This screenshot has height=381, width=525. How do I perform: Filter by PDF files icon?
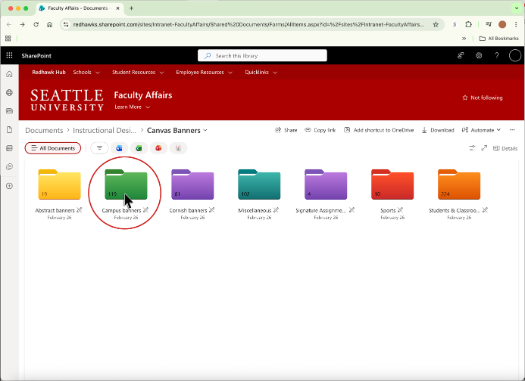point(178,148)
